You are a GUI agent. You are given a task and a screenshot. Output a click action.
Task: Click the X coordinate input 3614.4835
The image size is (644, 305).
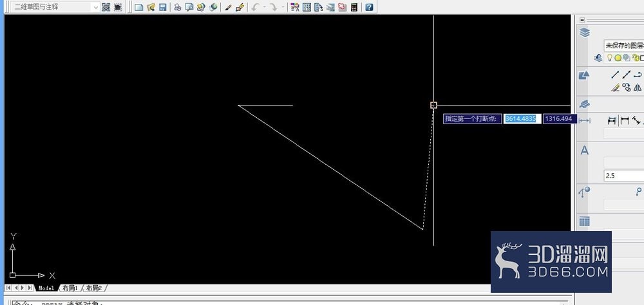point(522,118)
